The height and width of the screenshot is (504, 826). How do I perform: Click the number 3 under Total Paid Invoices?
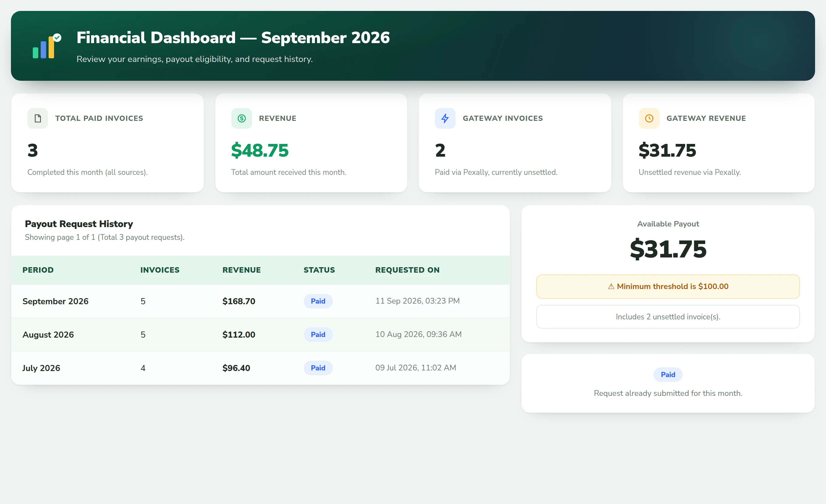(32, 150)
